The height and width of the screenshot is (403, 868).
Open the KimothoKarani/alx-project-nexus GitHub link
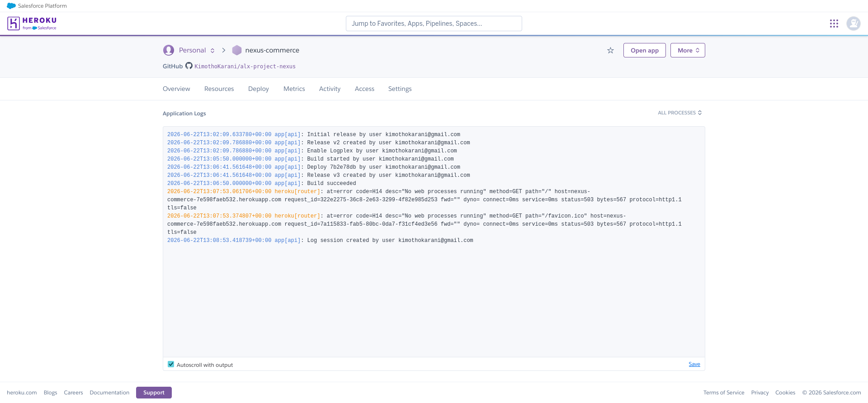245,66
